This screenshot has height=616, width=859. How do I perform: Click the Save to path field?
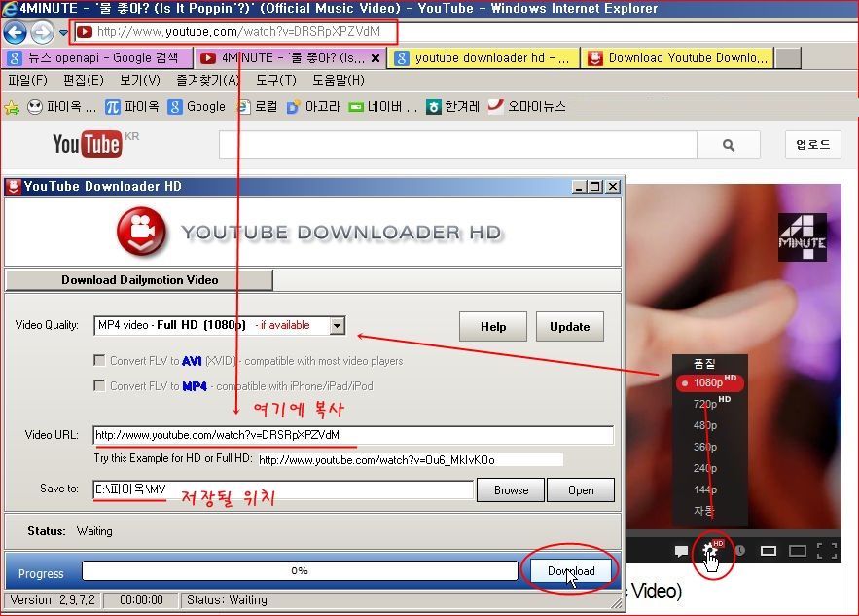[x=283, y=489]
